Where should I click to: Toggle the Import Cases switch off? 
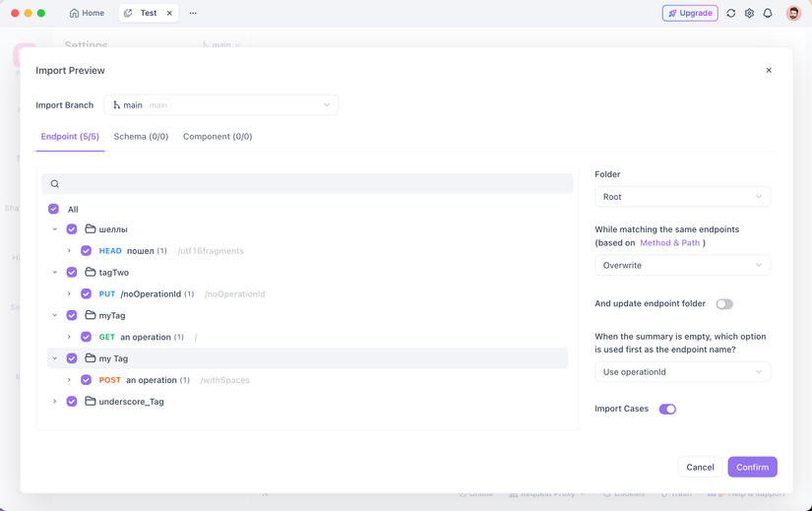[667, 410]
